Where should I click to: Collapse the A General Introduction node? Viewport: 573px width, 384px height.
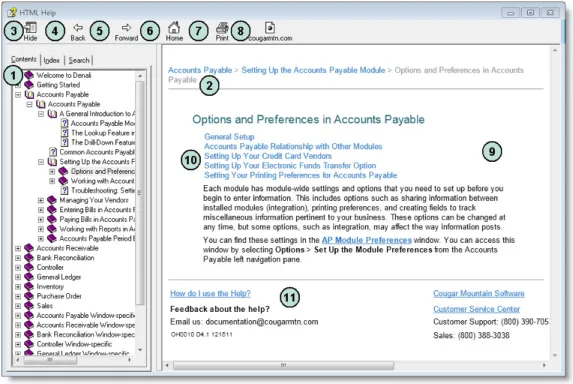coord(41,114)
